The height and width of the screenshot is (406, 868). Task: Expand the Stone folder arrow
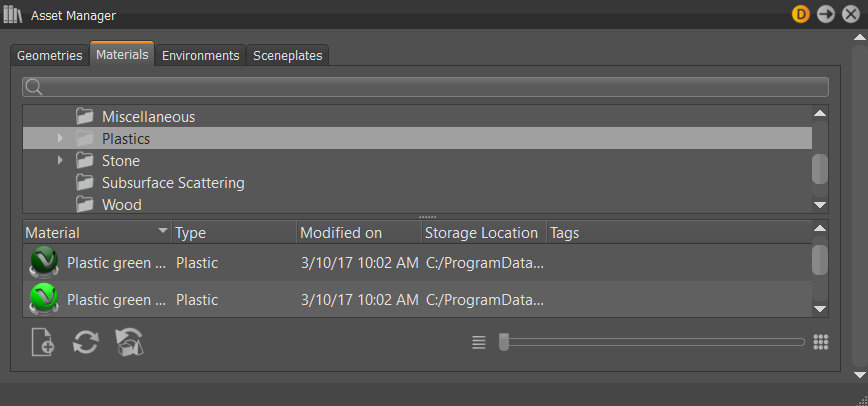coord(61,160)
